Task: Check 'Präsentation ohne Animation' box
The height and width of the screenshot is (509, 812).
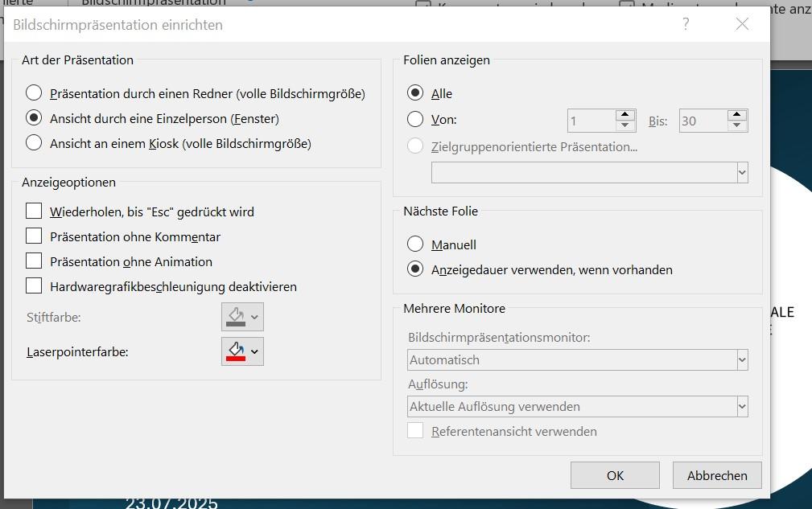Action: coord(34,261)
